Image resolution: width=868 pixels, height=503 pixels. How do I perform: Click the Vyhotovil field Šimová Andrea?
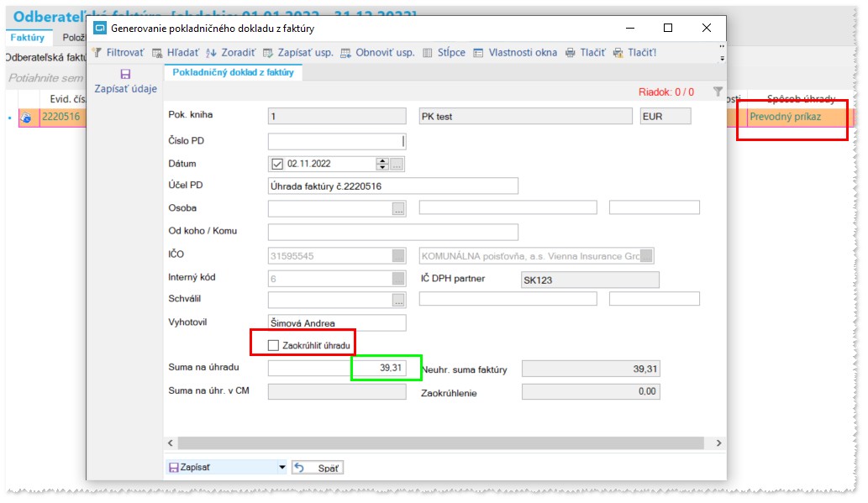[x=337, y=322]
